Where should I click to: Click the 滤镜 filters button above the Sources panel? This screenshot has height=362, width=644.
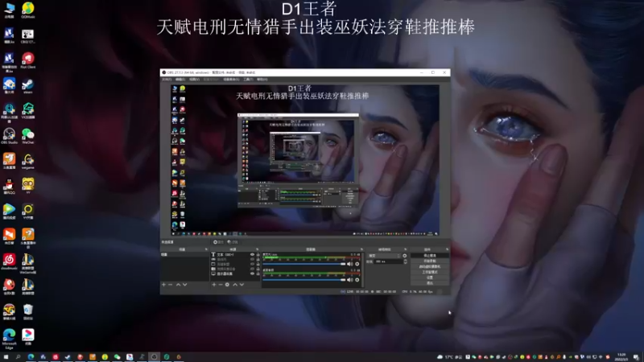tap(233, 242)
